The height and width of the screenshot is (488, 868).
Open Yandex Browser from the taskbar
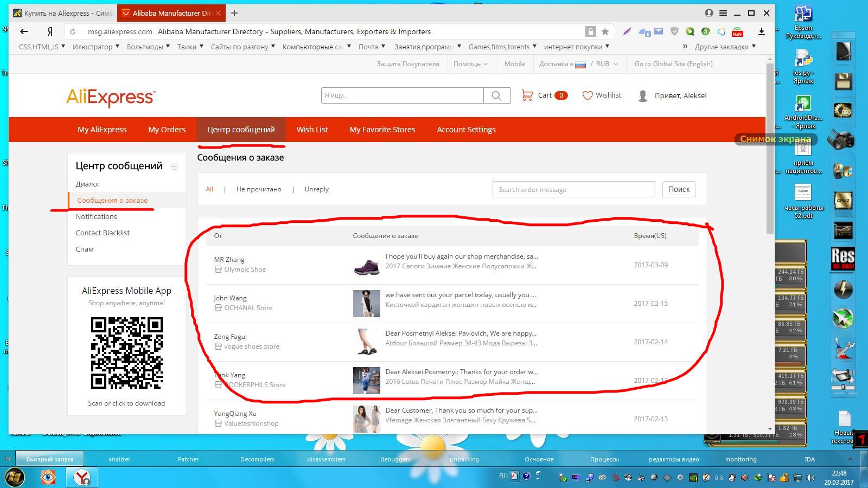tap(82, 477)
